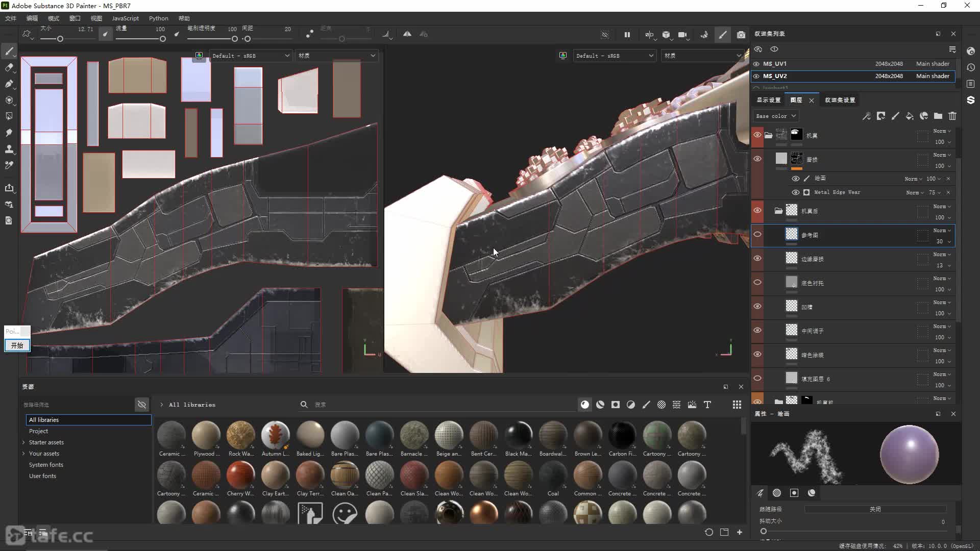
Task: Add effect with magic wand icon
Action: 867,116
